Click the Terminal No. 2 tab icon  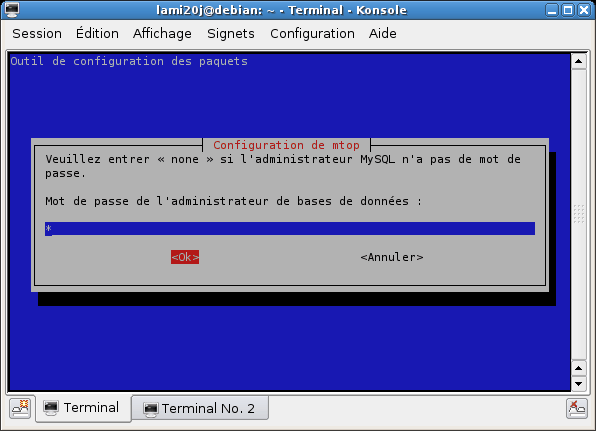151,409
